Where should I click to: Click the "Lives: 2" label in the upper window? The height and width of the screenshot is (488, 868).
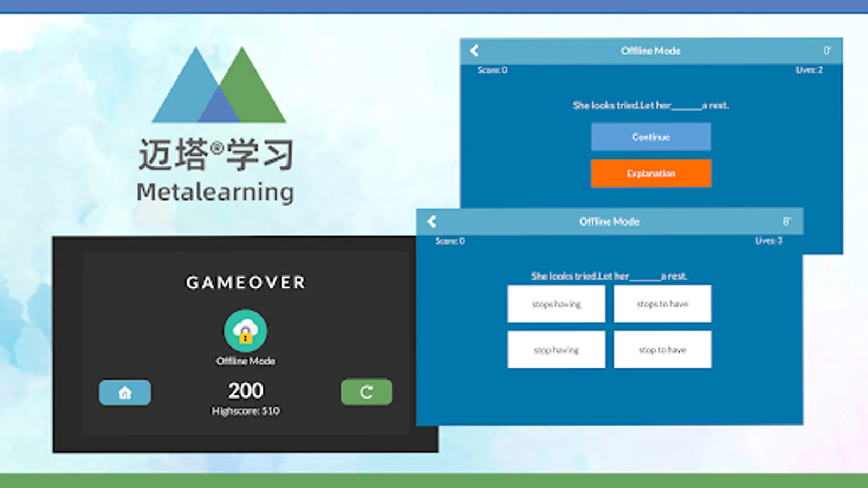point(809,70)
